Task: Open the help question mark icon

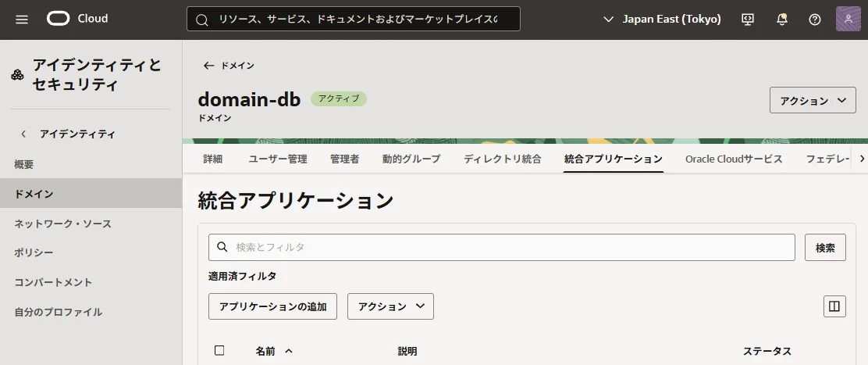Action: [814, 20]
